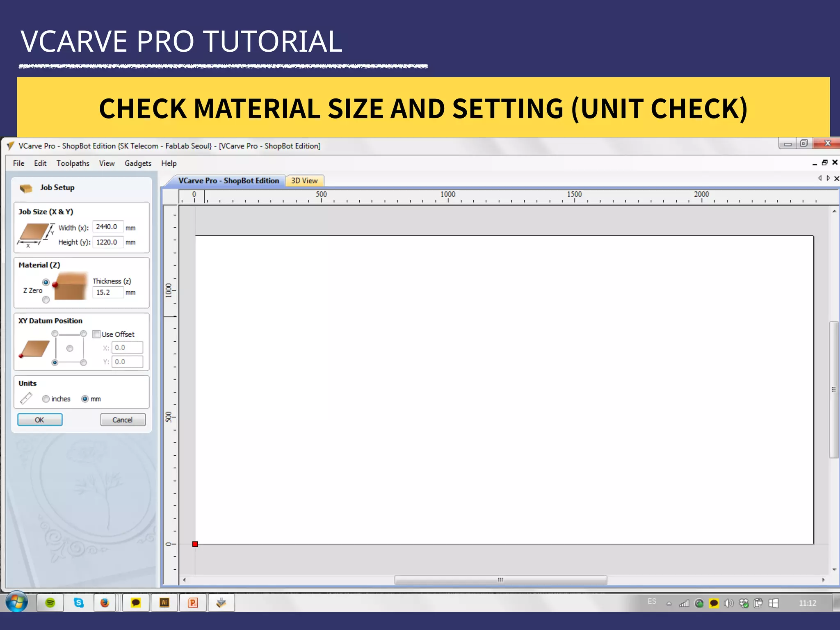
Task: Open the Help menu
Action: coord(169,163)
